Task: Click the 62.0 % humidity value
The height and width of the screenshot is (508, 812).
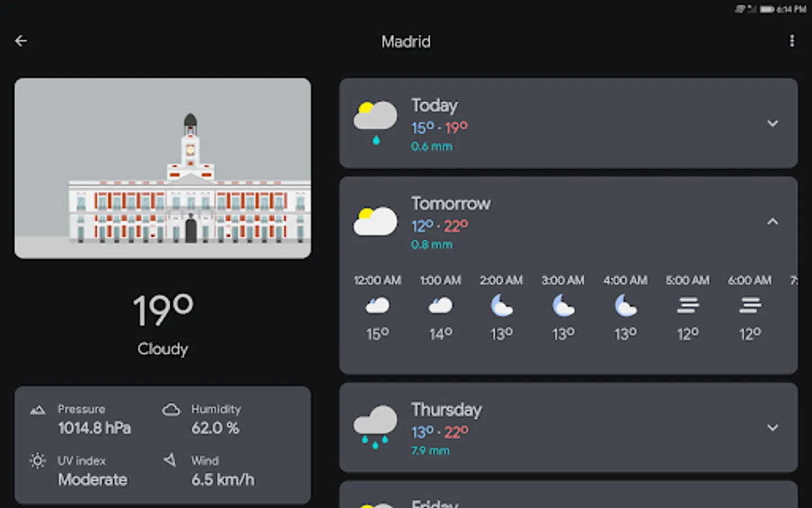Action: [215, 428]
